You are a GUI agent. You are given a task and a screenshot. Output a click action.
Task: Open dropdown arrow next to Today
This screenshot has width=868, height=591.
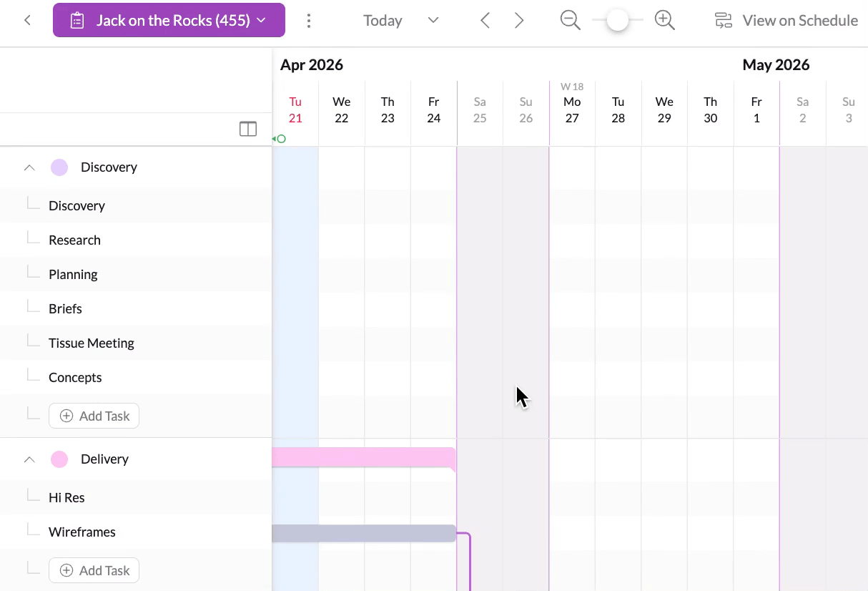pyautogui.click(x=433, y=21)
